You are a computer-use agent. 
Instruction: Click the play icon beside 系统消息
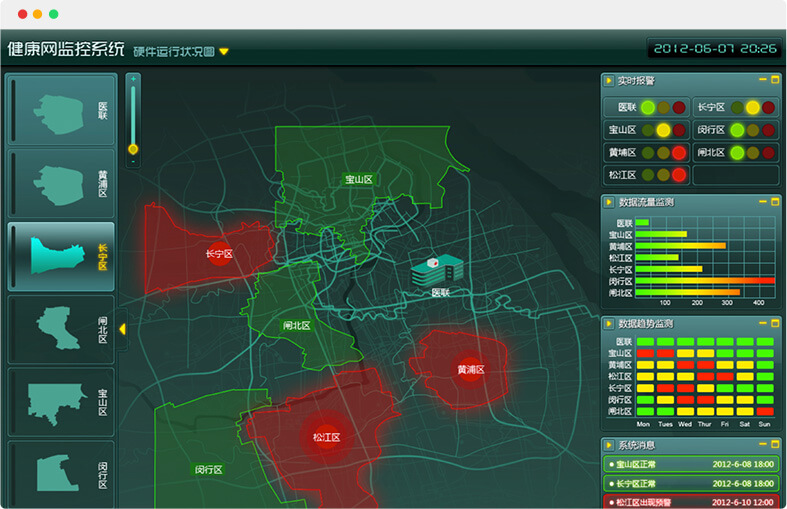609,445
